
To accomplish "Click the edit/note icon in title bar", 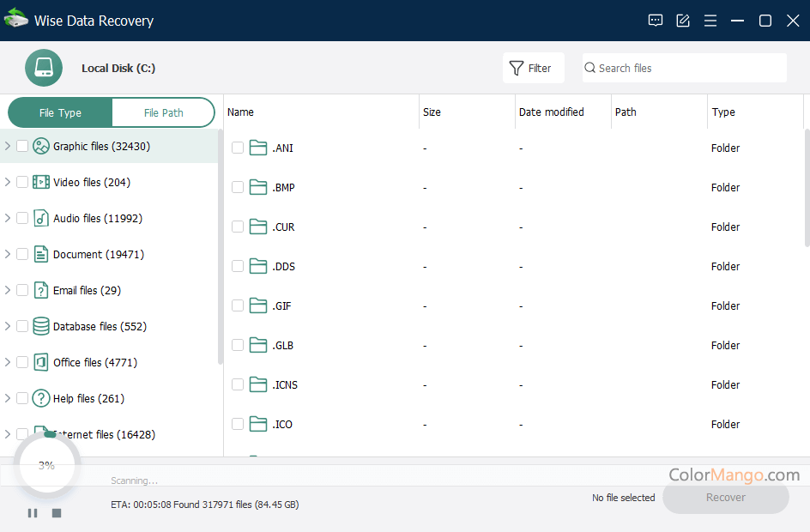I will (682, 20).
